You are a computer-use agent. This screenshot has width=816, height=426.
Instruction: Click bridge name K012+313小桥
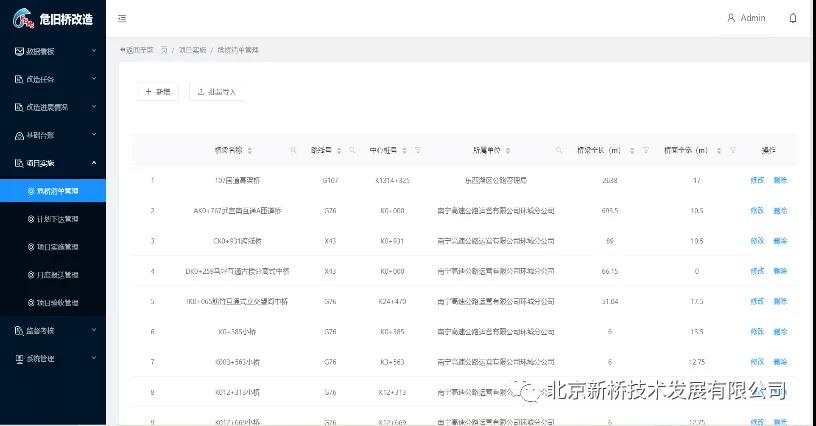click(x=237, y=392)
